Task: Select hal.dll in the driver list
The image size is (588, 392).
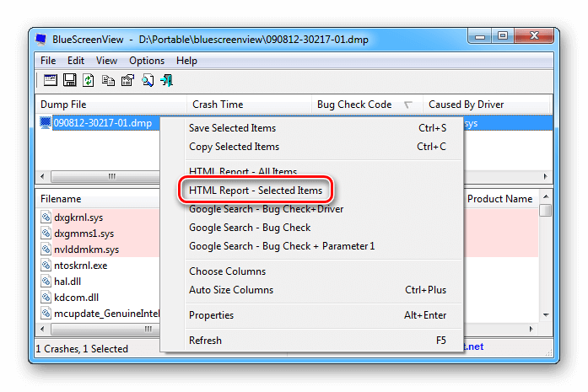Action: tap(67, 282)
